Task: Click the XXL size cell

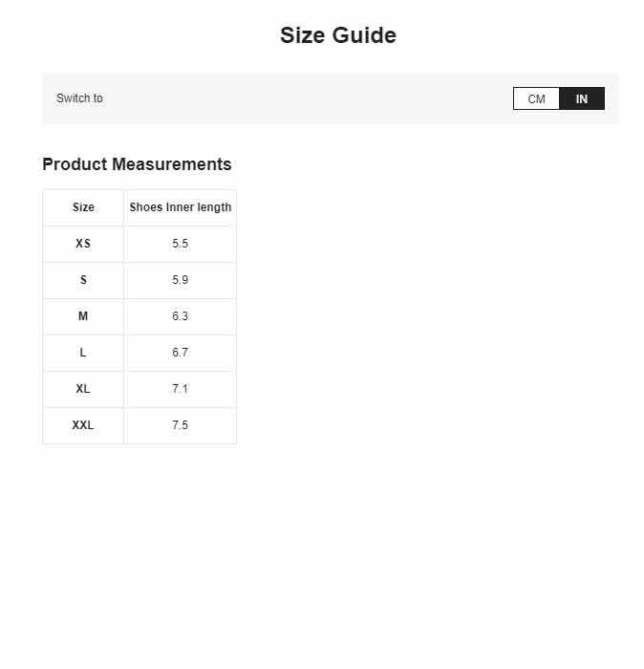Action: coord(83,425)
